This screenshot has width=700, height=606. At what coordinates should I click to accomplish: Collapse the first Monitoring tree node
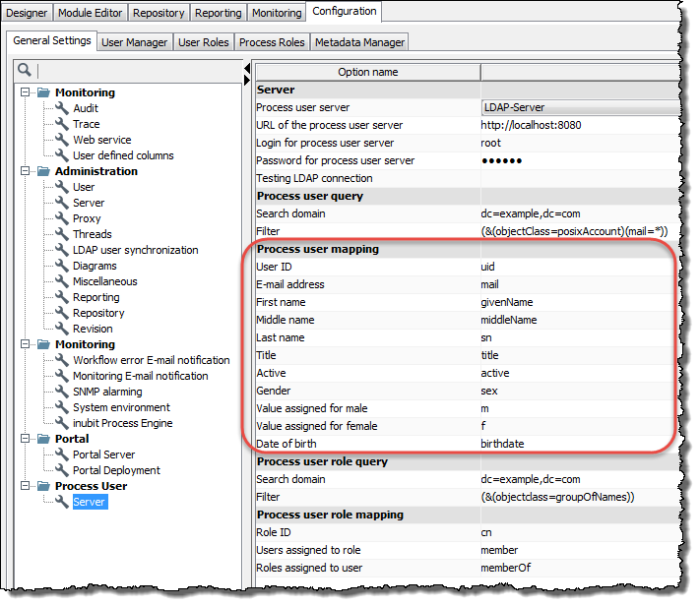point(25,92)
